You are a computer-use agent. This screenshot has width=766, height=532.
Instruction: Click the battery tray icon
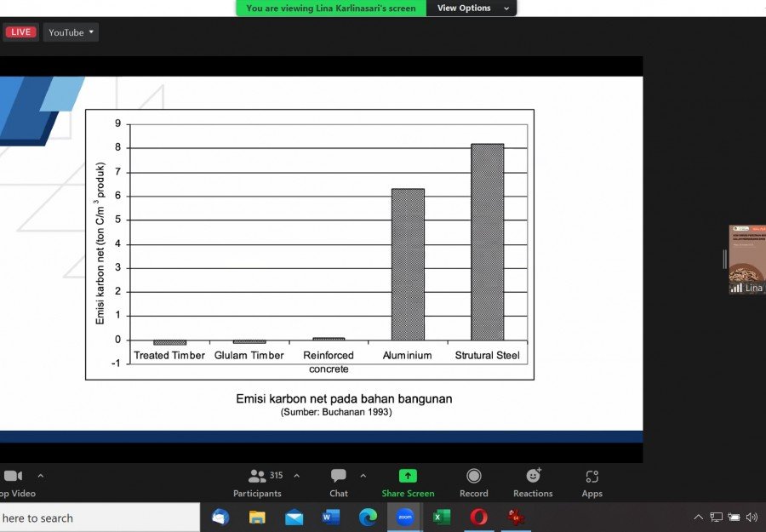pos(734,517)
